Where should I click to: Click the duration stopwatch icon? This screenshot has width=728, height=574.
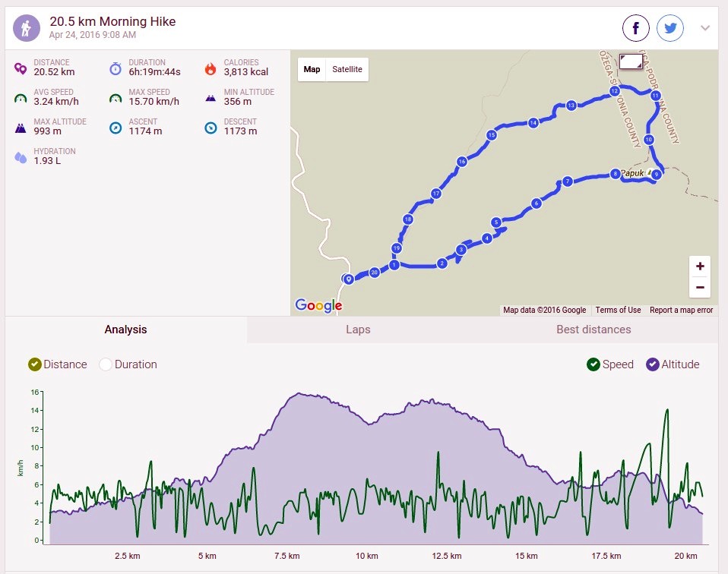(116, 68)
